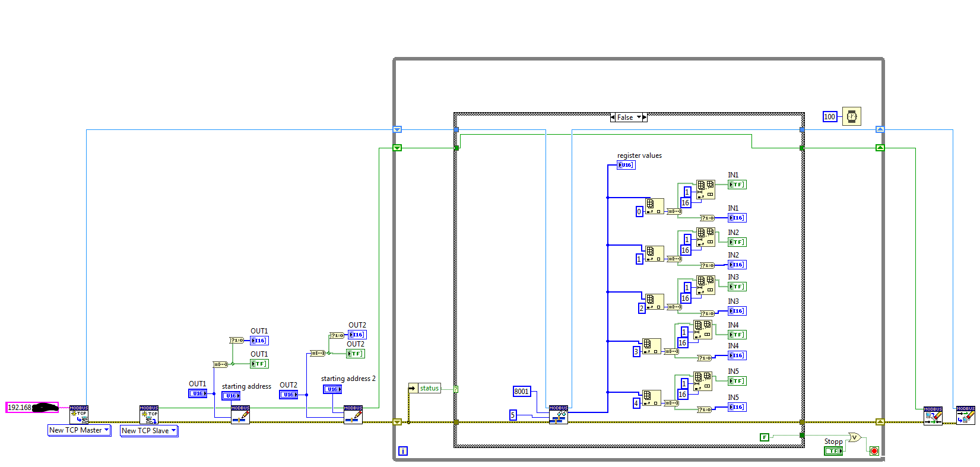Select the IN1 I16 indicator terminal

[737, 218]
